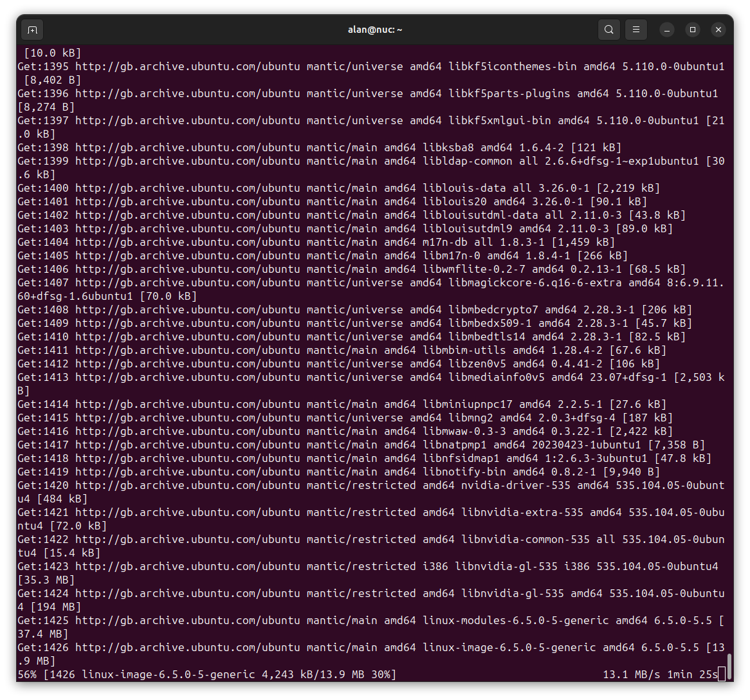
Task: Click the linux-modules-6.5.0-5-generic package name
Action: coord(516,621)
